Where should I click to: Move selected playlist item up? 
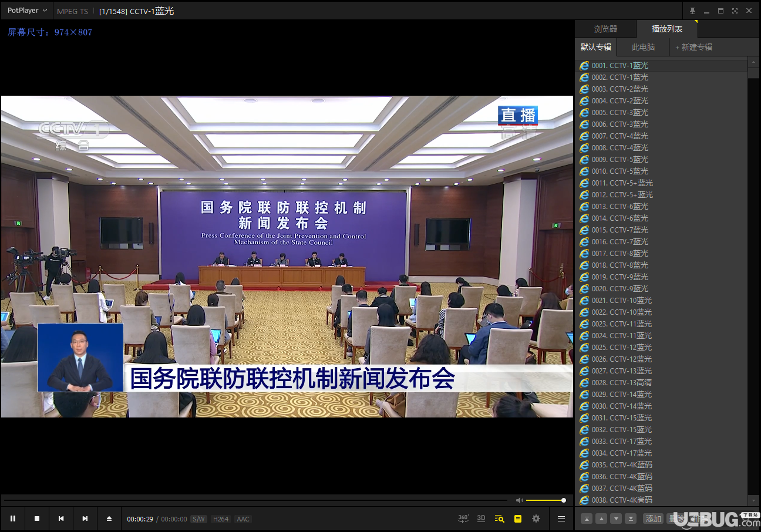(601, 518)
